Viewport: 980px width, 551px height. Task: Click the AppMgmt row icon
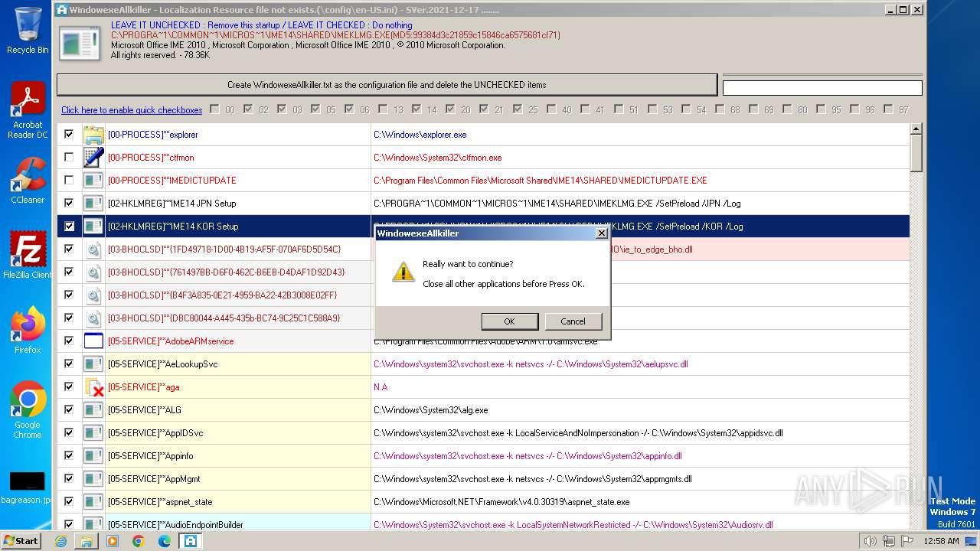tap(93, 479)
